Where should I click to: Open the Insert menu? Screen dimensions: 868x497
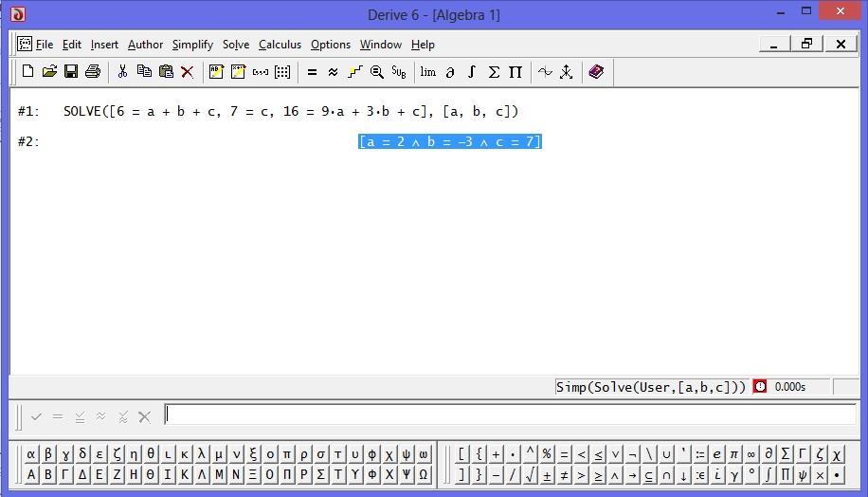point(104,45)
